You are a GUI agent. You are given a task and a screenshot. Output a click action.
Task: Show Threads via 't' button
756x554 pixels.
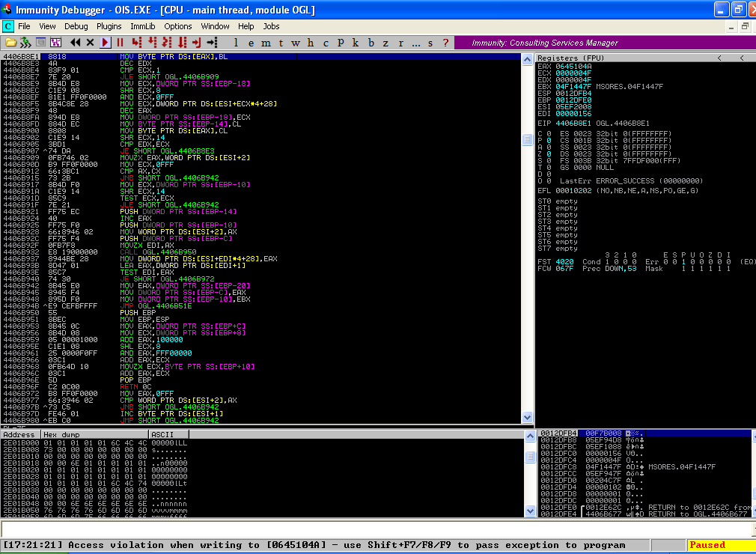click(x=281, y=43)
